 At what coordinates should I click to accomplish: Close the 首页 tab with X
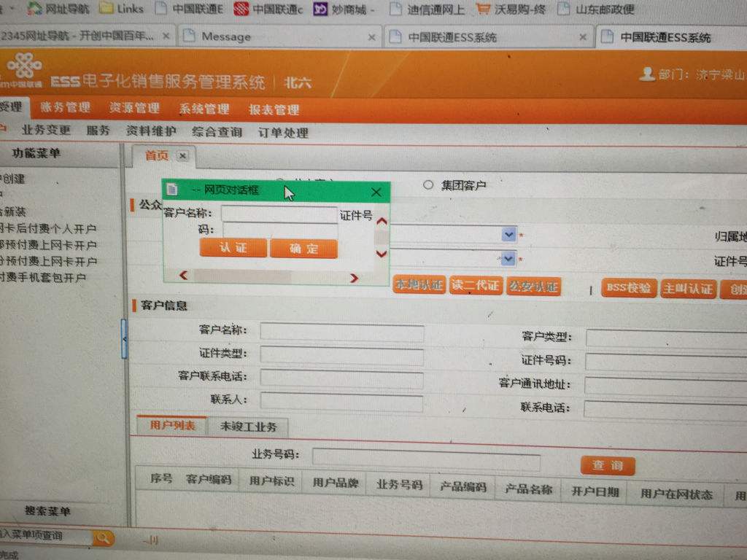(182, 155)
